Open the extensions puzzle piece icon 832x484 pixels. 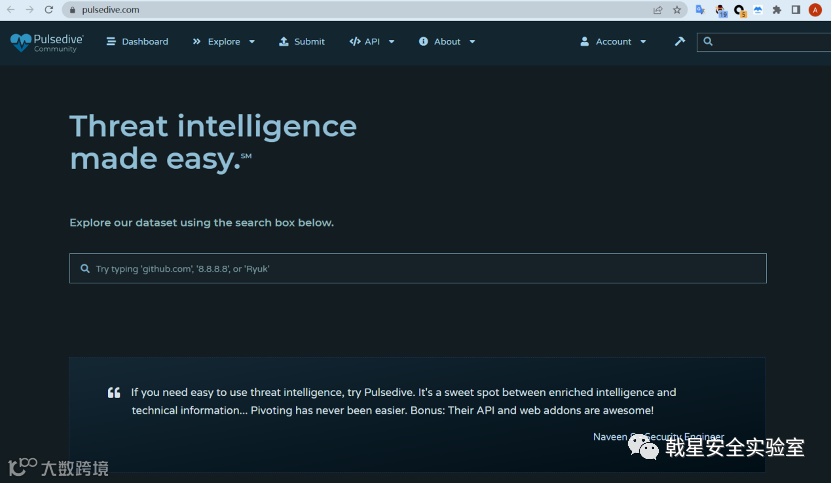tap(777, 10)
